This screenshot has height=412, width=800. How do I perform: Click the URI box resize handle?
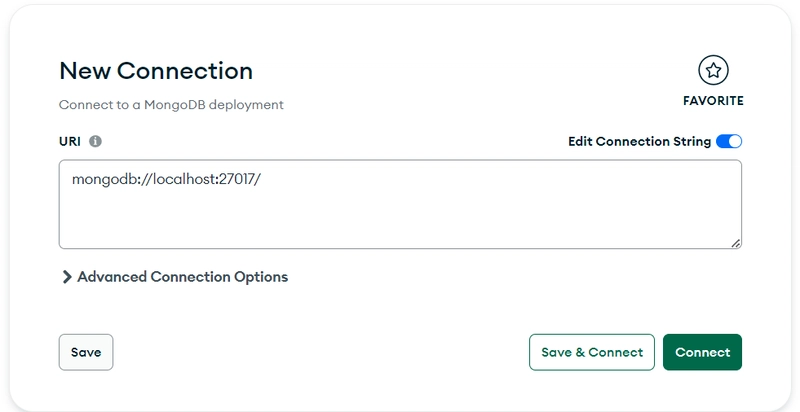(x=736, y=242)
